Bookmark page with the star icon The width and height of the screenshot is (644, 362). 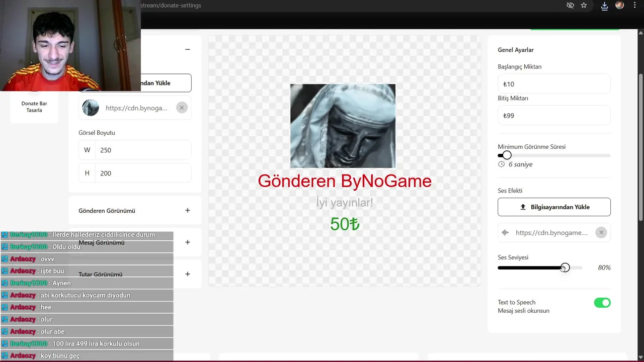click(584, 5)
